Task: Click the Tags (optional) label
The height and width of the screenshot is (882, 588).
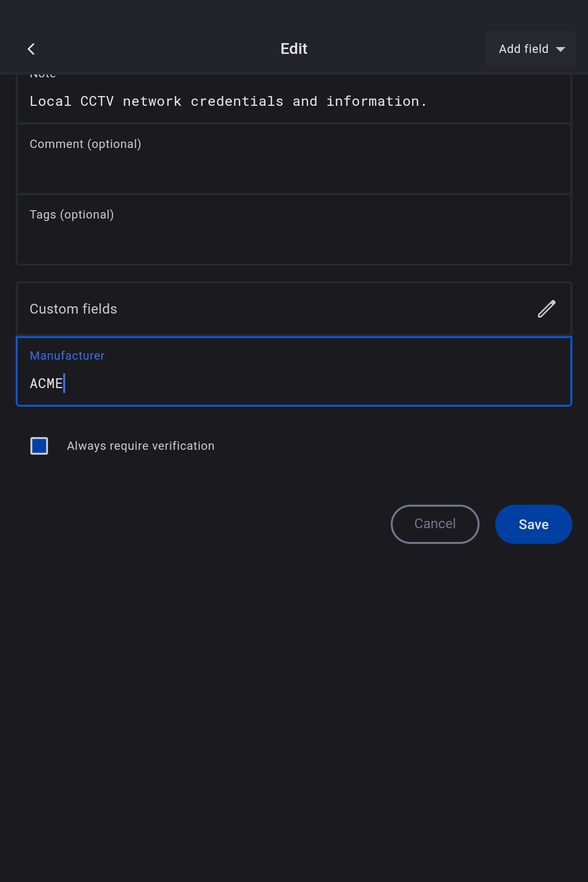Action: click(72, 215)
